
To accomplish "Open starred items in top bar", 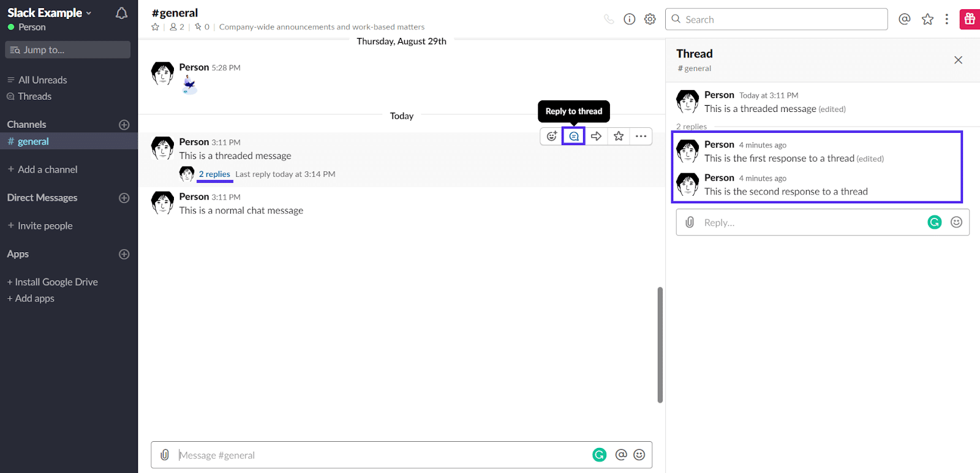I will pos(927,19).
